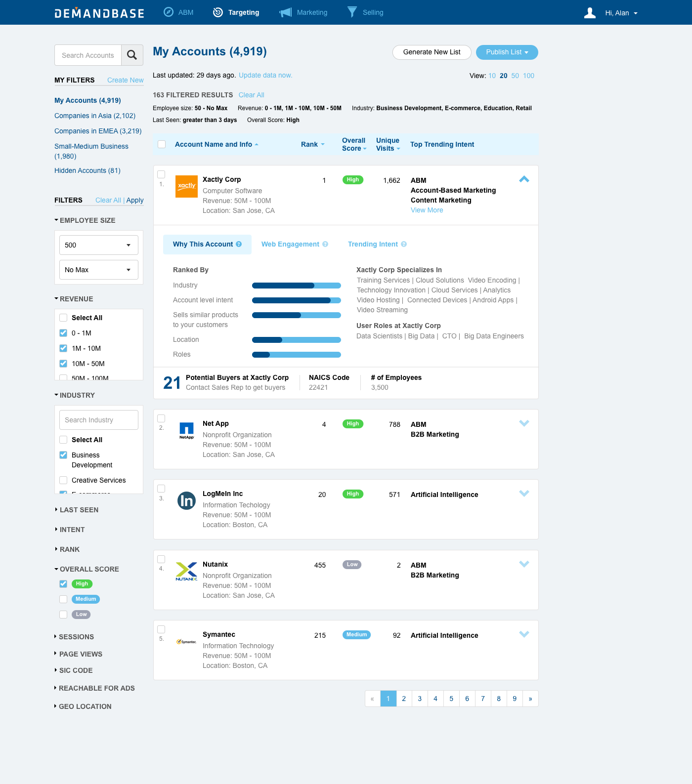692x784 pixels.
Task: Open the Selling navigation menu
Action: [365, 12]
